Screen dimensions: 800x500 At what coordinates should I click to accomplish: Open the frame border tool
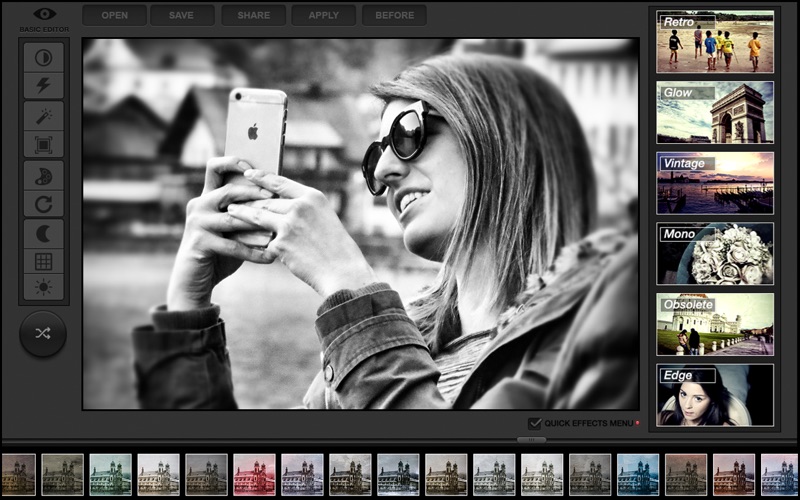(x=44, y=144)
